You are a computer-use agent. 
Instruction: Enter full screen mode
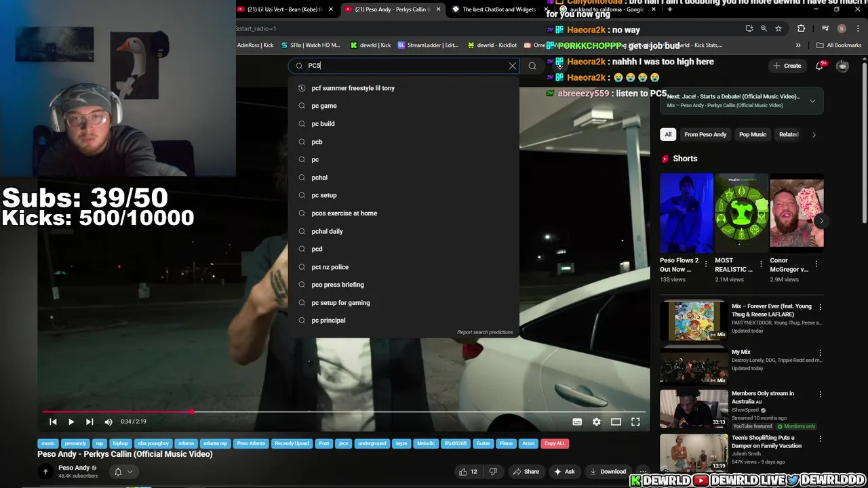point(635,422)
